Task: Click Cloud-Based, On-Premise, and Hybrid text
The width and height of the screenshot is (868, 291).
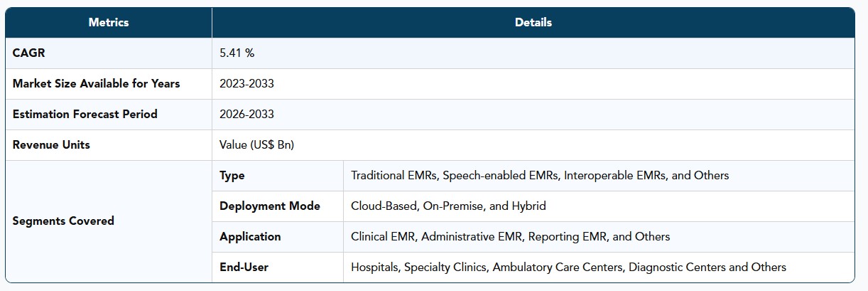Action: pyautogui.click(x=448, y=206)
